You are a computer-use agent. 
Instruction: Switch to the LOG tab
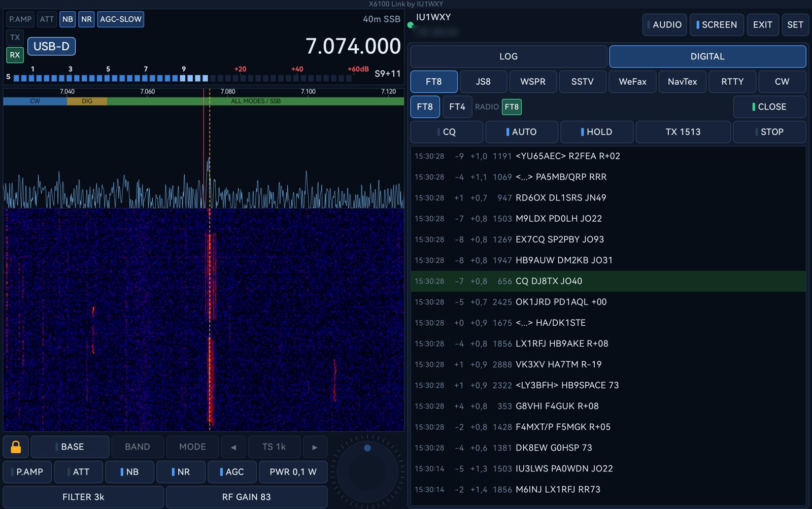click(x=509, y=56)
